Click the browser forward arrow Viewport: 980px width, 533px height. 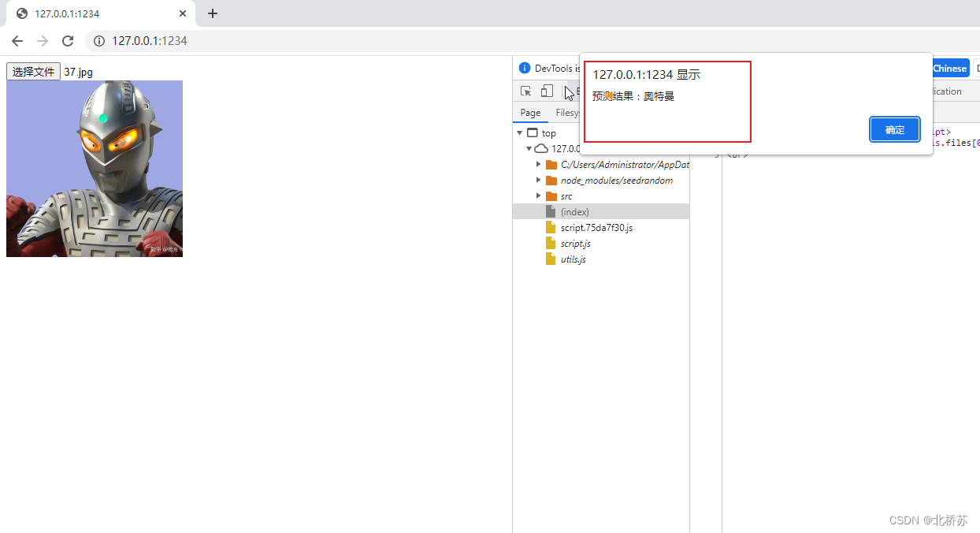coord(43,41)
